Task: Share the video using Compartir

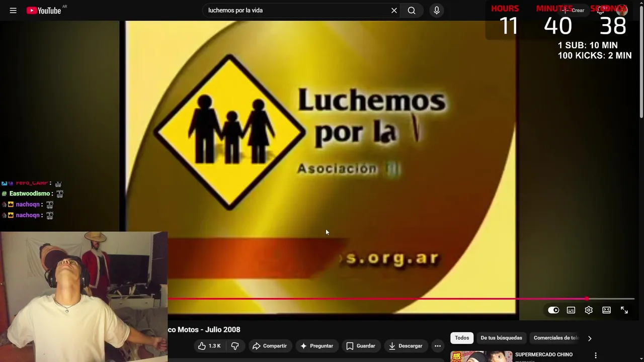Action: pyautogui.click(x=270, y=346)
